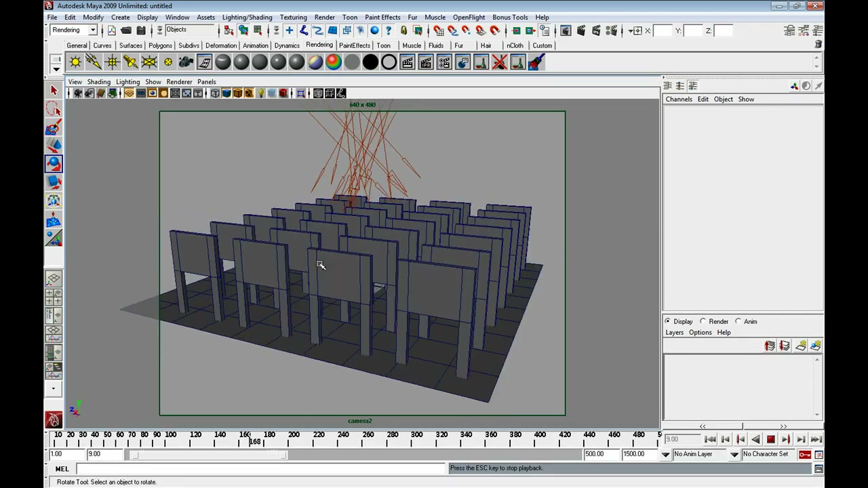
Task: Select the Display radio button
Action: 668,321
